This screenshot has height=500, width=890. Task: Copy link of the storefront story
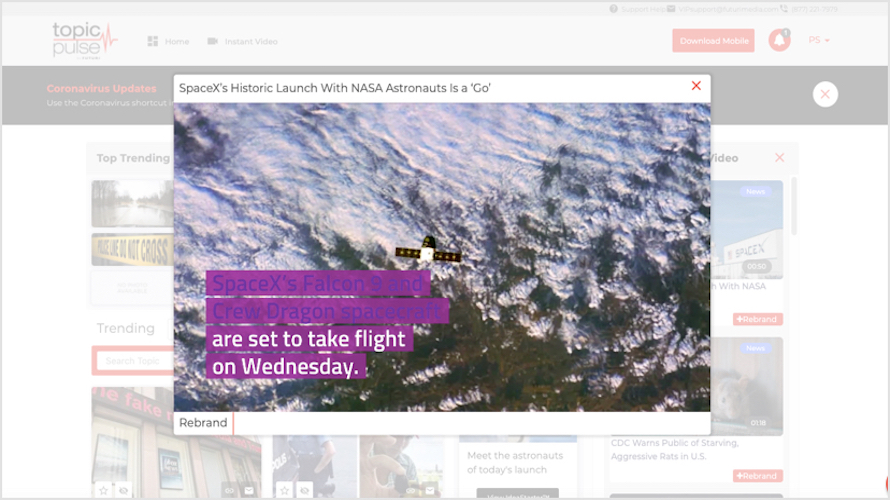click(x=229, y=490)
